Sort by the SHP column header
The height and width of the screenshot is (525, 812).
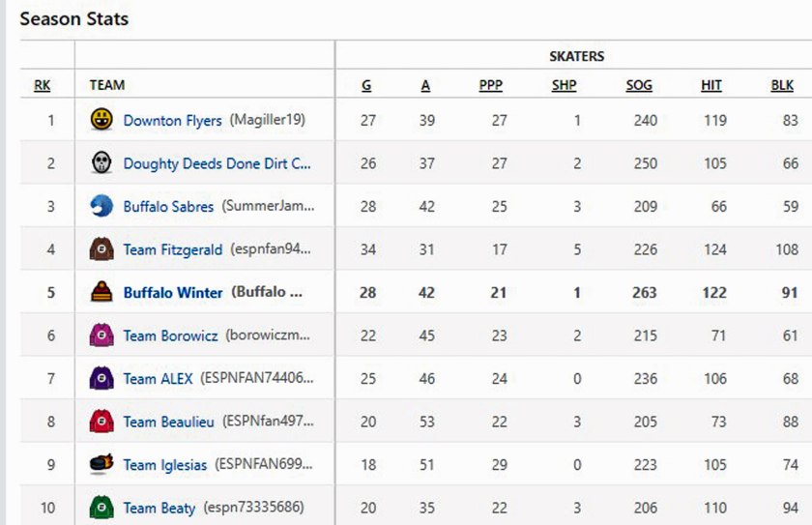(x=564, y=85)
